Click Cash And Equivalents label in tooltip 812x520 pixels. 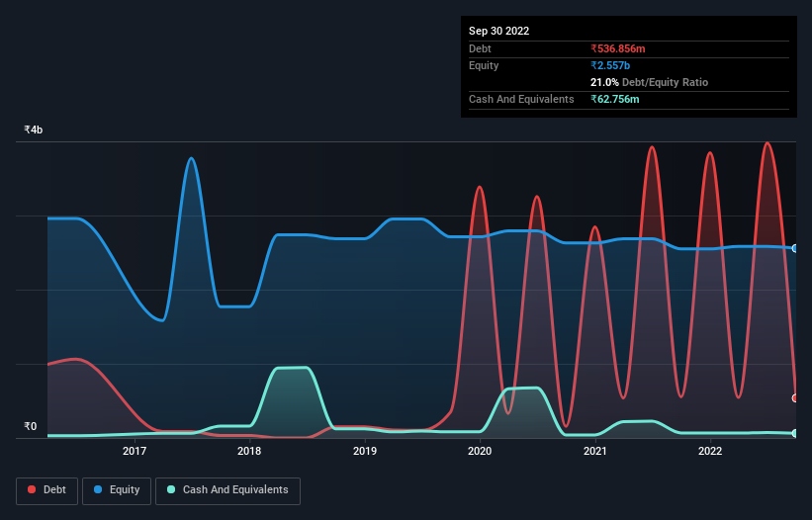coord(521,99)
